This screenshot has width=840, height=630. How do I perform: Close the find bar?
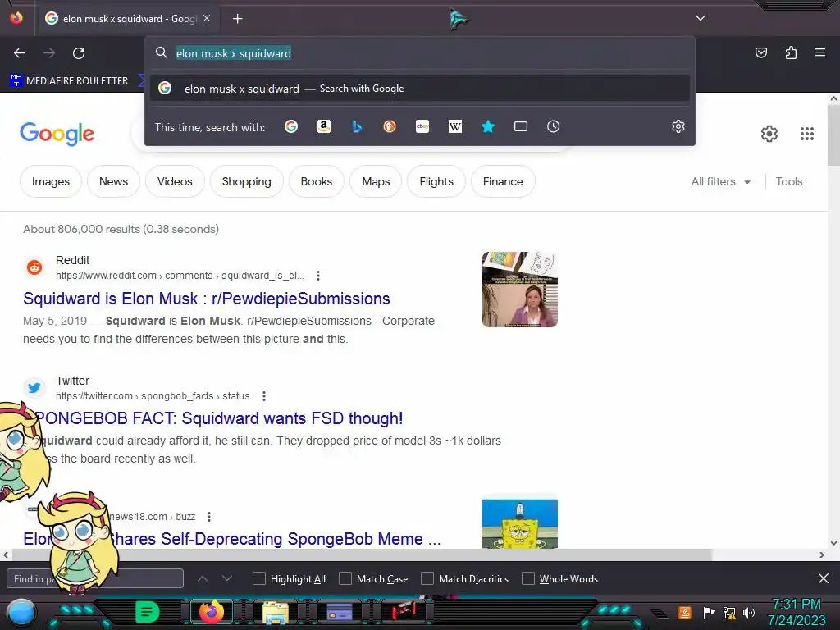pos(824,578)
